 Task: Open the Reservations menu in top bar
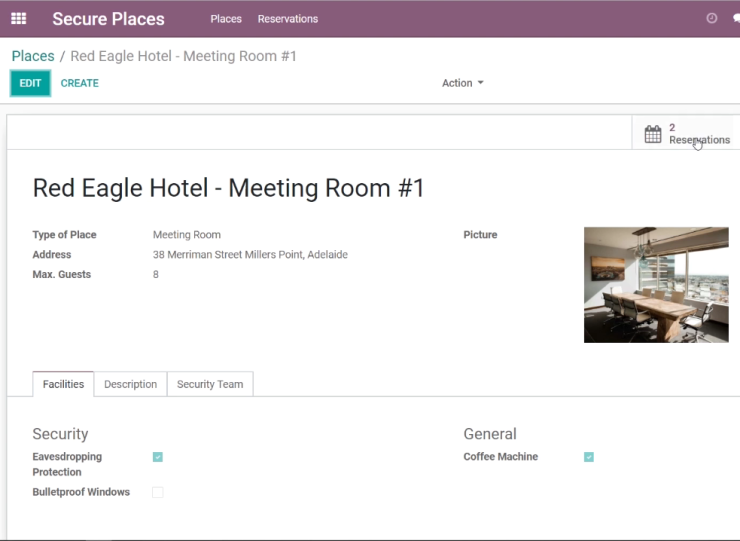coord(288,19)
